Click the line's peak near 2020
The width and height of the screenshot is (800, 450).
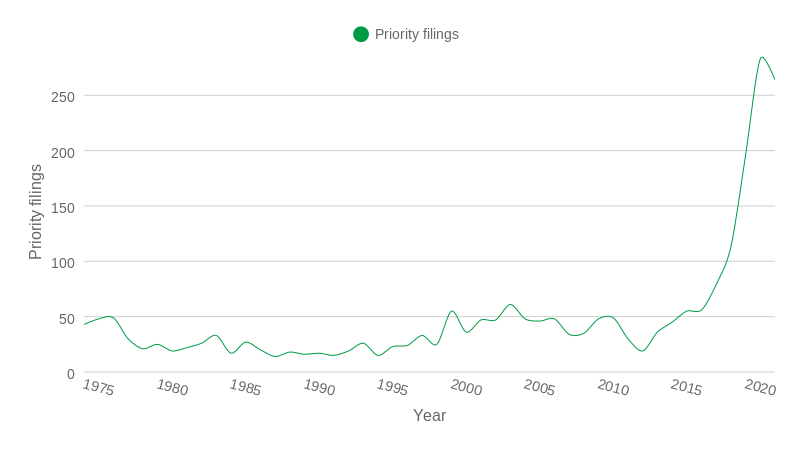pos(761,57)
